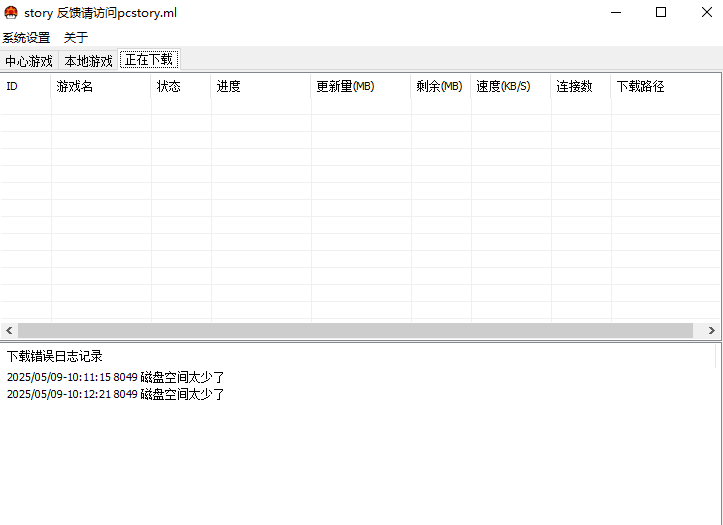Sort by the ID column header
This screenshot has height=525, width=723.
click(x=25, y=86)
